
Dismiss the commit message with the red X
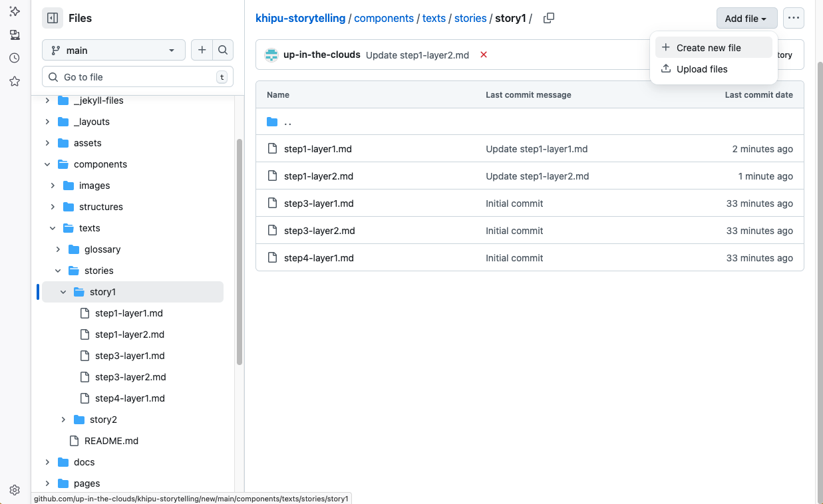(483, 55)
